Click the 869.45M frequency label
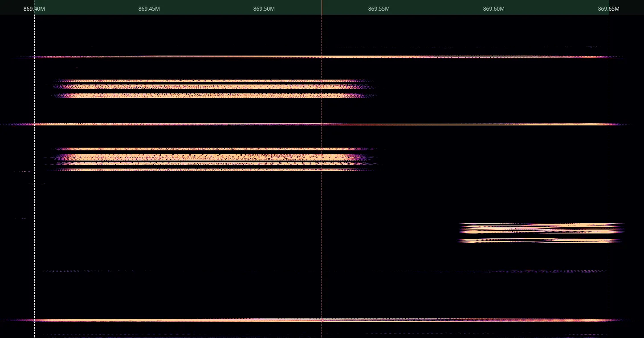The image size is (644, 338). tap(149, 9)
